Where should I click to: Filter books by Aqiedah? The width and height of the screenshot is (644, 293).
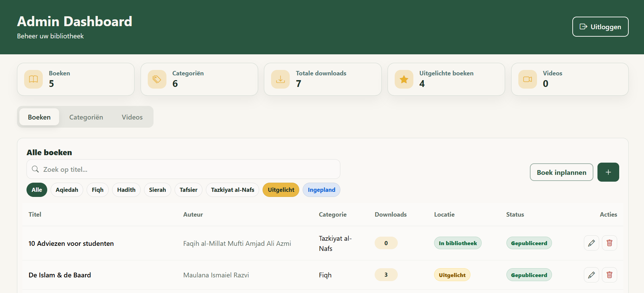pos(67,190)
